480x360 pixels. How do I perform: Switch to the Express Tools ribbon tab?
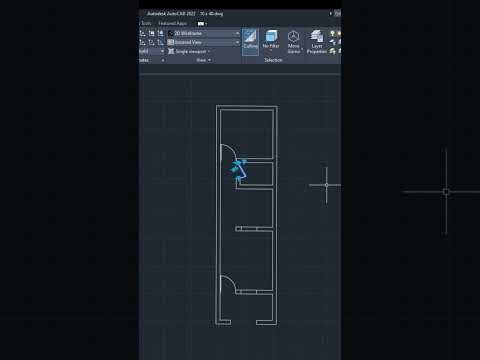(146, 23)
